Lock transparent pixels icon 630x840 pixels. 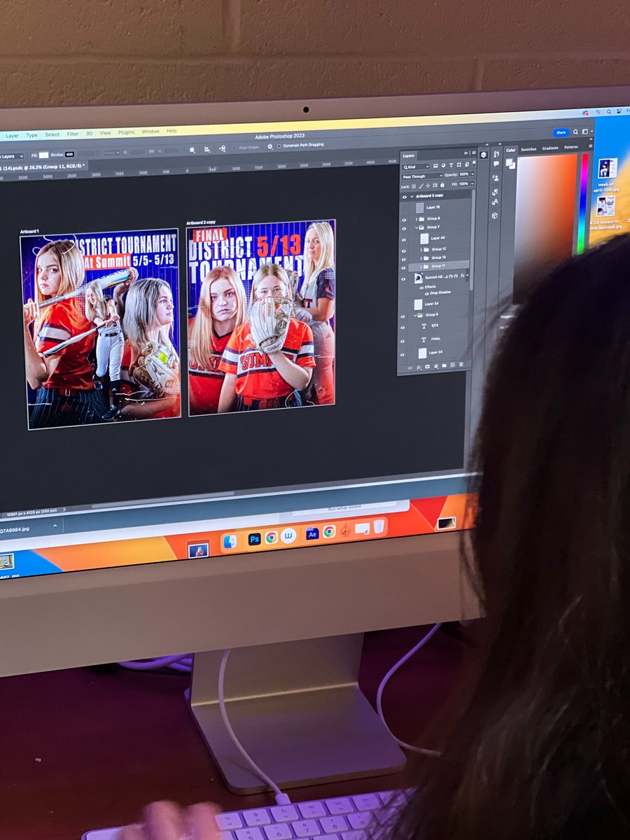(414, 186)
